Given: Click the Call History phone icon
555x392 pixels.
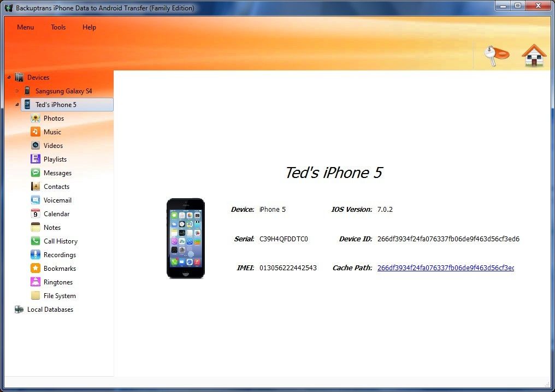Looking at the screenshot, I should [36, 241].
